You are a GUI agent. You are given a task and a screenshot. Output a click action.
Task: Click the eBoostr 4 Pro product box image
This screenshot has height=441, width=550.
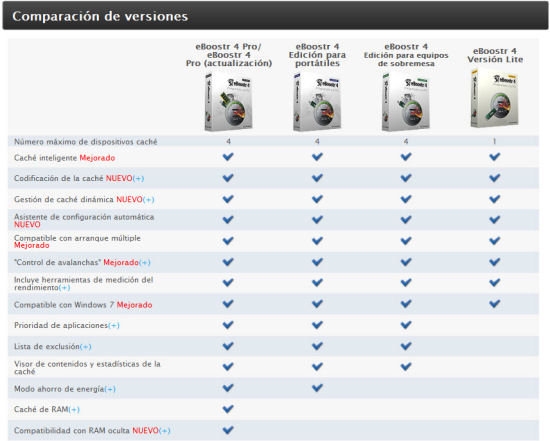tap(228, 102)
